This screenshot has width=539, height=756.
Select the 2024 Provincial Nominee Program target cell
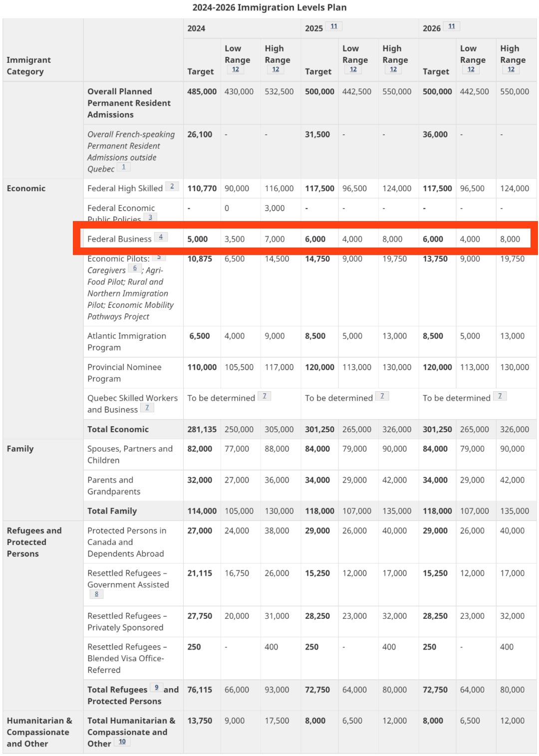(202, 367)
